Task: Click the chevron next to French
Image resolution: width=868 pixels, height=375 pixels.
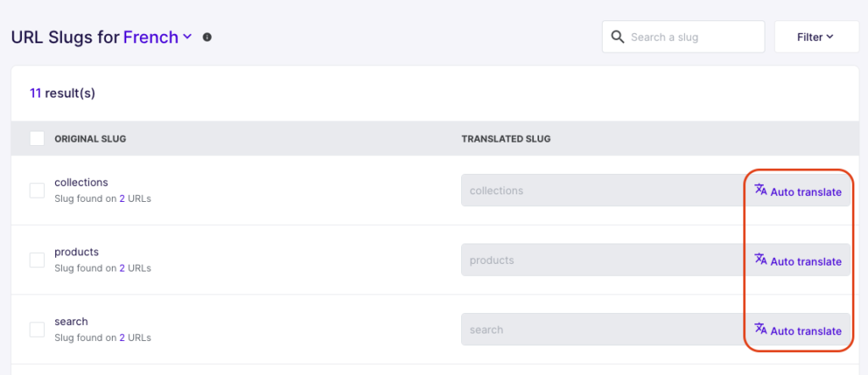Action: click(x=187, y=36)
